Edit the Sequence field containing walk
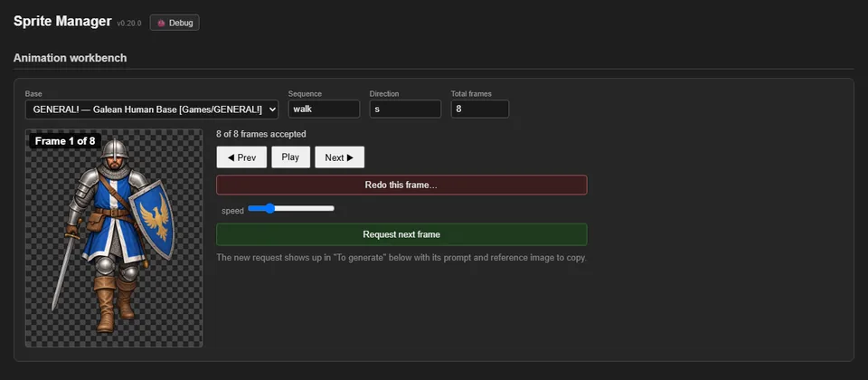Viewport: 868px width, 380px height. point(324,109)
